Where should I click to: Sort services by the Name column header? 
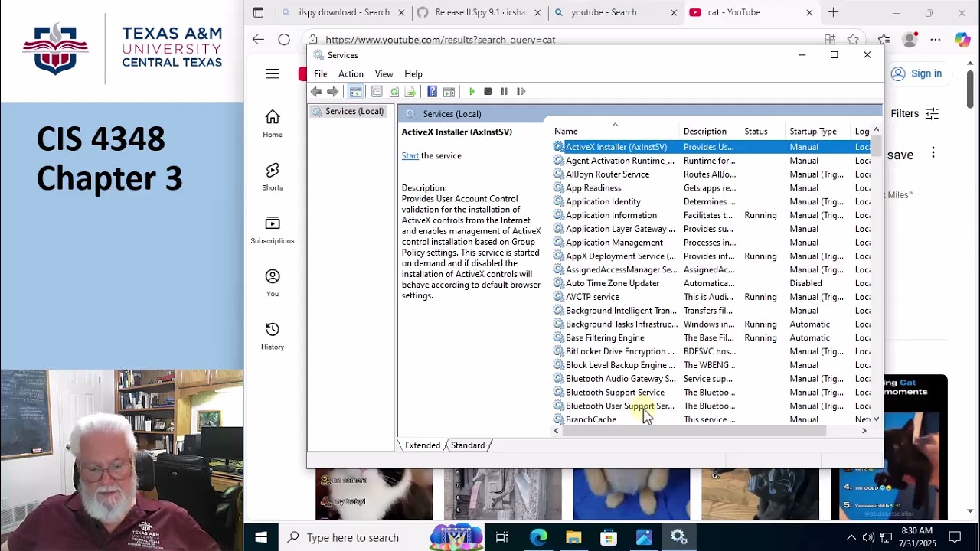coord(614,132)
